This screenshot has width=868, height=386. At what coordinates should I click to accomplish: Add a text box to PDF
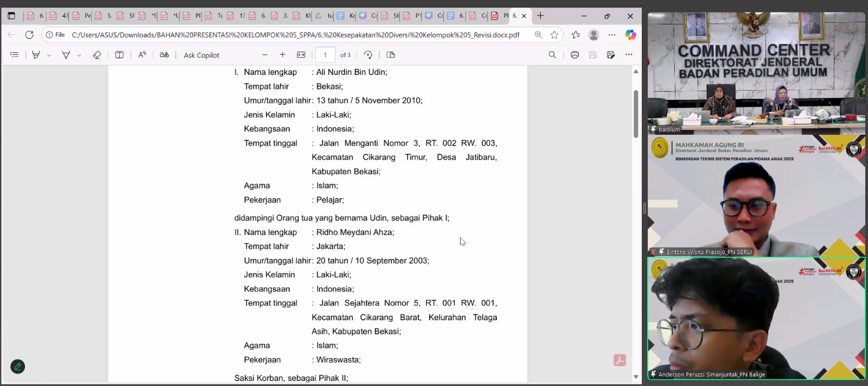coord(119,55)
